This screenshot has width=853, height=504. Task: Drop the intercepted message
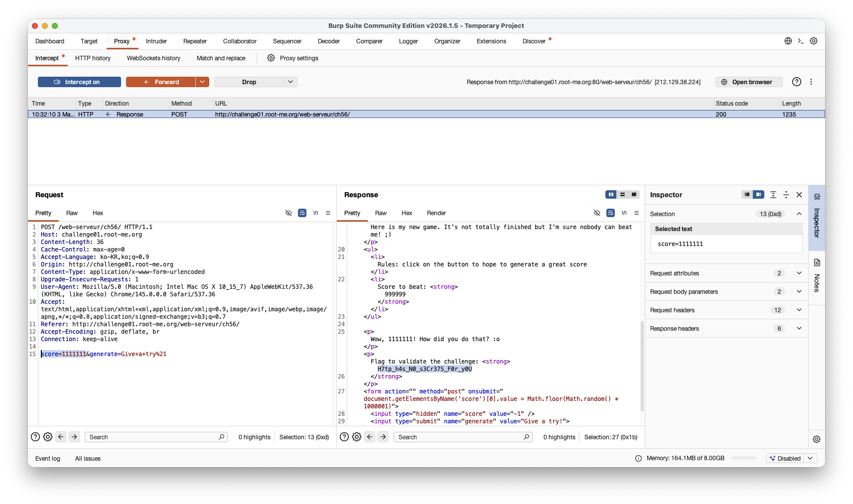tap(249, 82)
